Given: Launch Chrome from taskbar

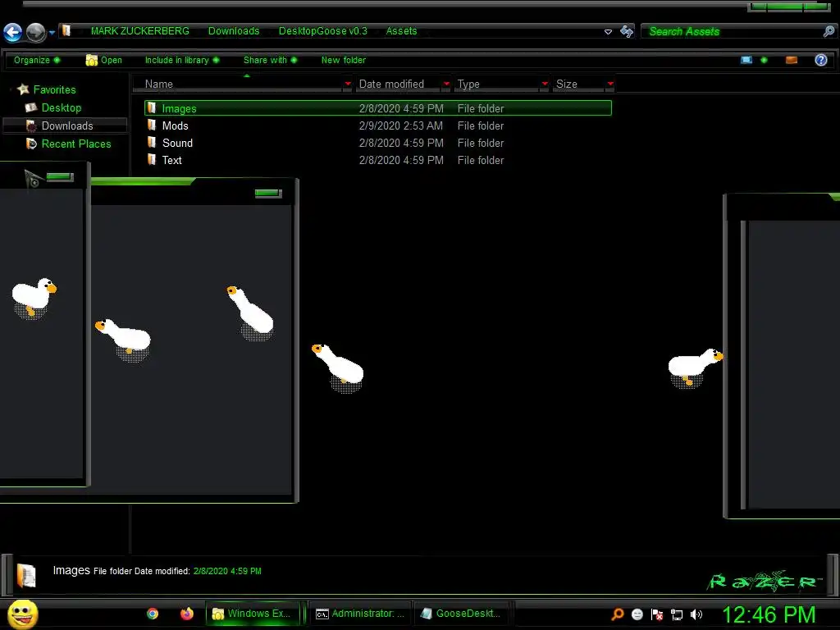Looking at the screenshot, I should (153, 614).
